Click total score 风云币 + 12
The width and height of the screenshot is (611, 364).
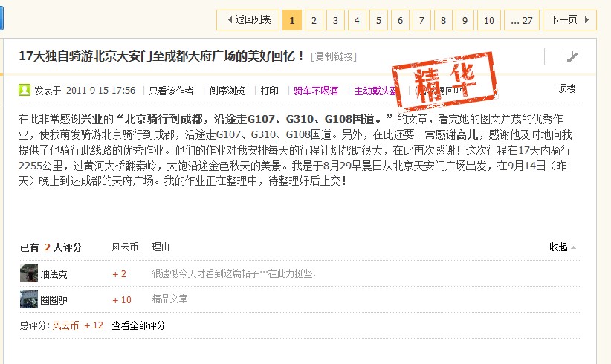pos(77,325)
